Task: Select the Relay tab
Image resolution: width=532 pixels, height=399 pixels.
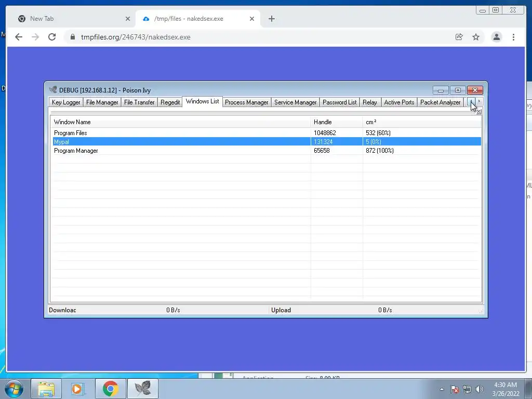Action: [x=370, y=102]
